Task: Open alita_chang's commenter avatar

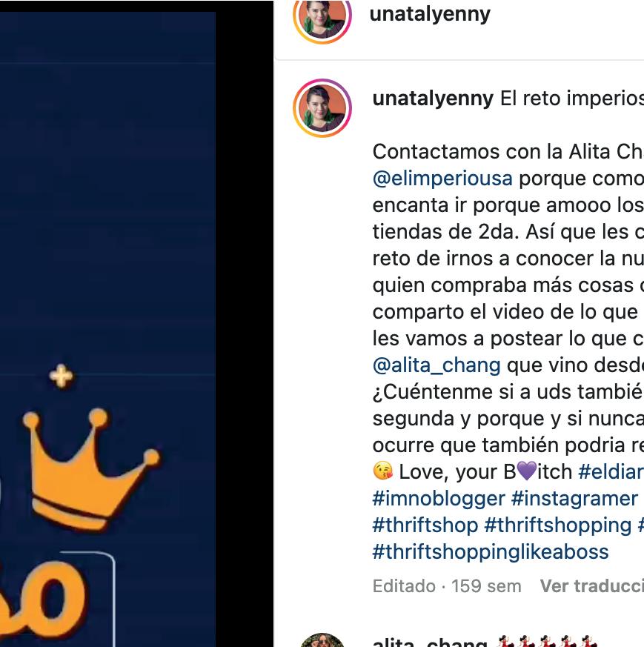Action: click(322, 640)
